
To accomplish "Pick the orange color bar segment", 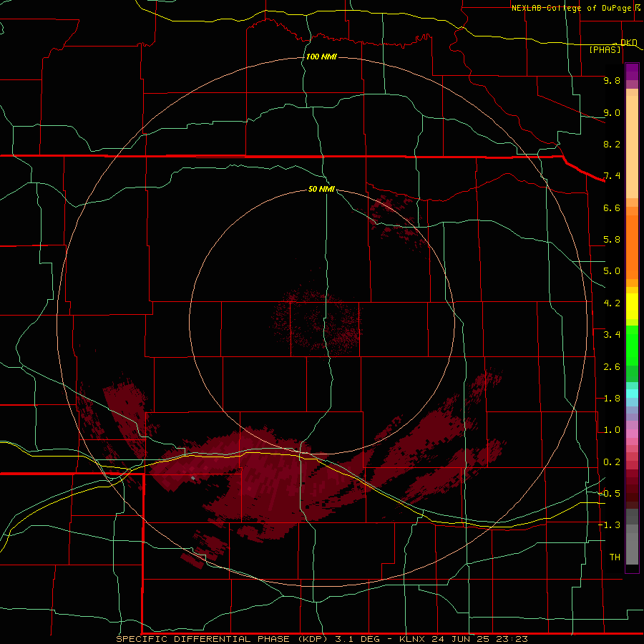I will [632, 248].
